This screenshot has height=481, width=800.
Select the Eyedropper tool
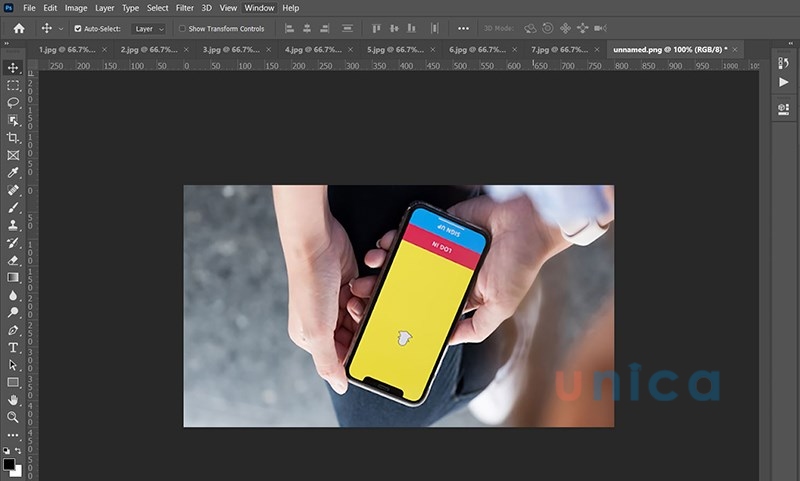click(x=13, y=172)
